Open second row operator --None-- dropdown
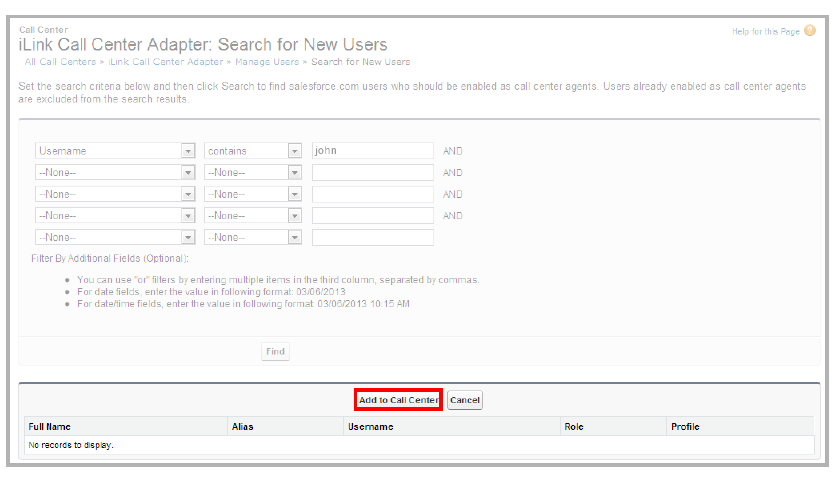 tap(253, 173)
